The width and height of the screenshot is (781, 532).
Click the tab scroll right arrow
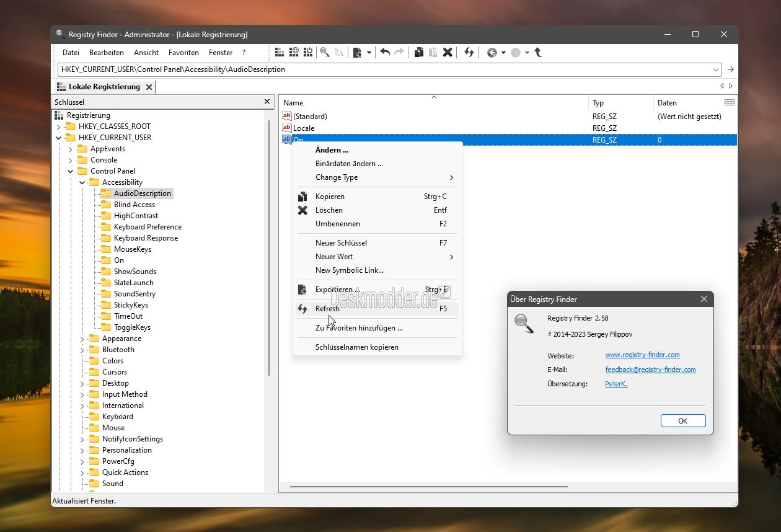[731, 86]
